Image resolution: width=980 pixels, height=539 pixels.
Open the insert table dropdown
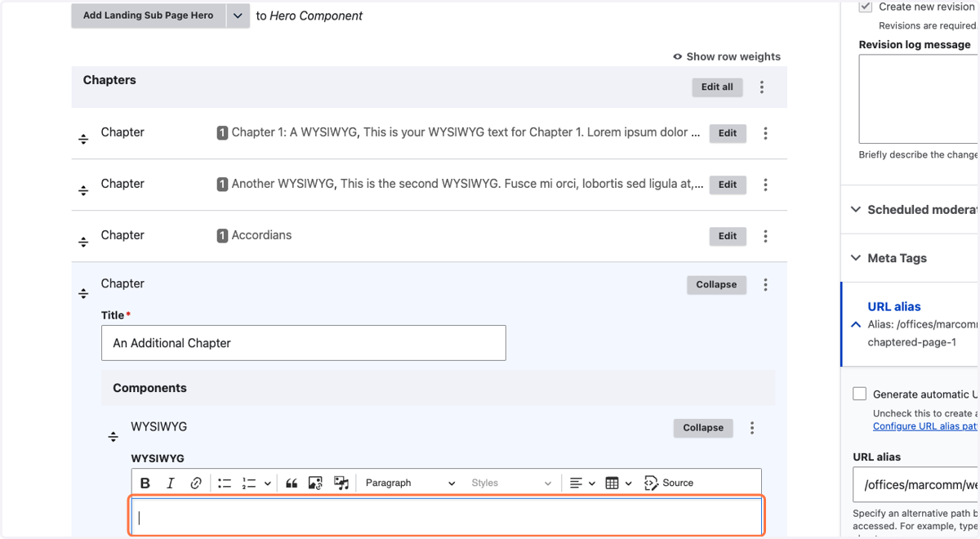618,483
